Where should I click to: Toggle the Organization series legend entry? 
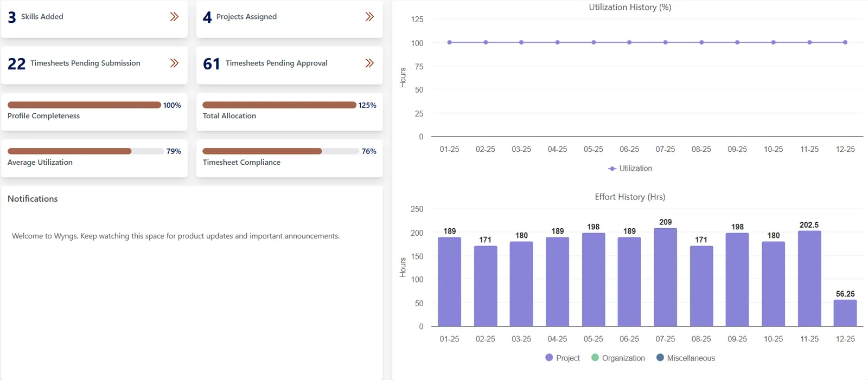pyautogui.click(x=618, y=358)
